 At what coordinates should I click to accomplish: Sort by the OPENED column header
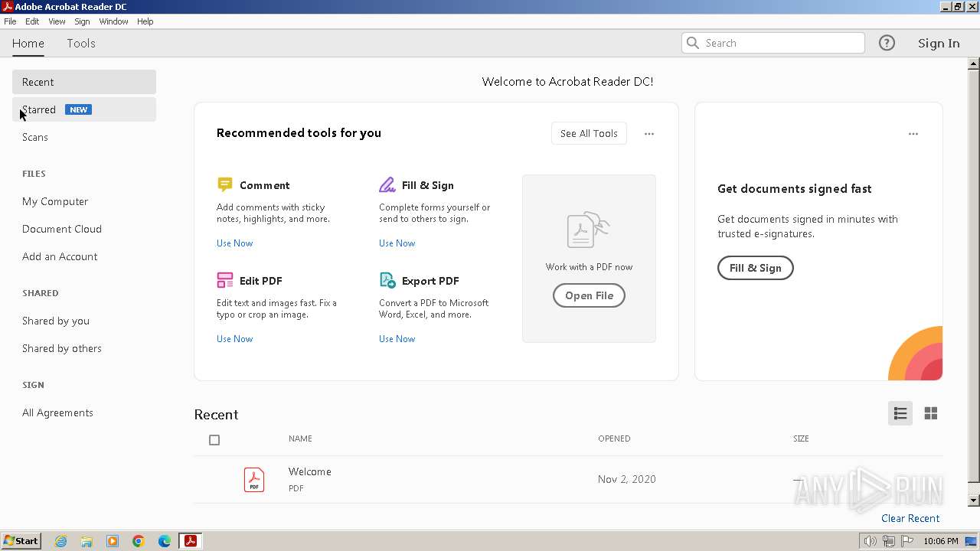pyautogui.click(x=614, y=439)
